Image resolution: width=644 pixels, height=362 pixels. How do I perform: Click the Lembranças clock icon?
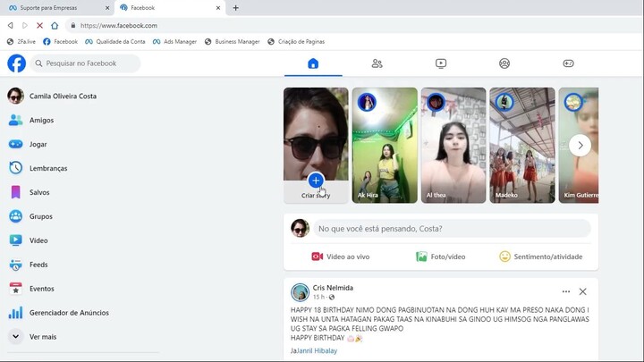(x=15, y=168)
